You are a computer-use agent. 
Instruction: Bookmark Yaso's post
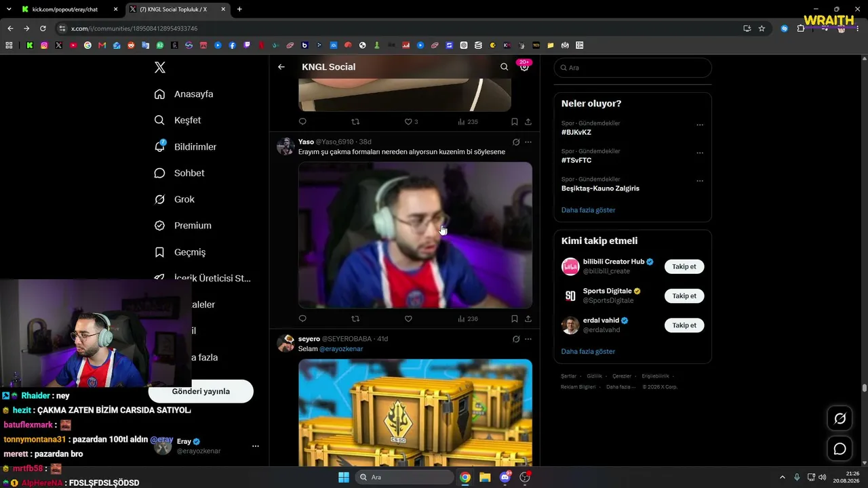[x=515, y=319]
